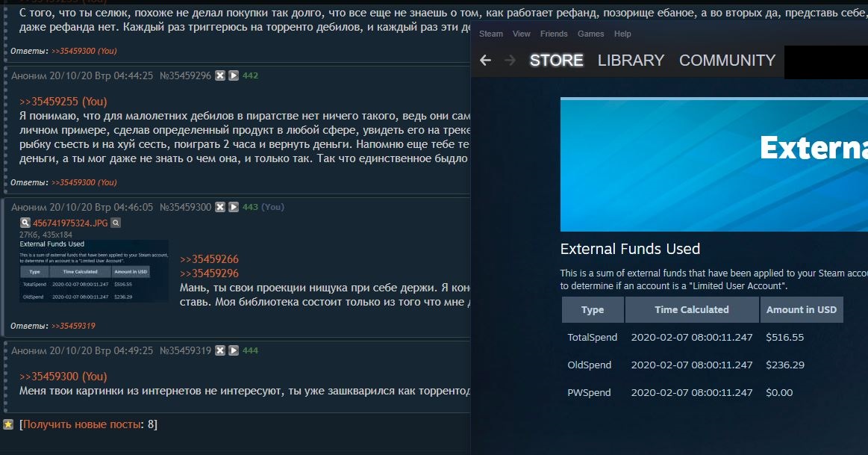Click the arrow icon on post №35459296
The image size is (868, 455).
click(x=234, y=75)
